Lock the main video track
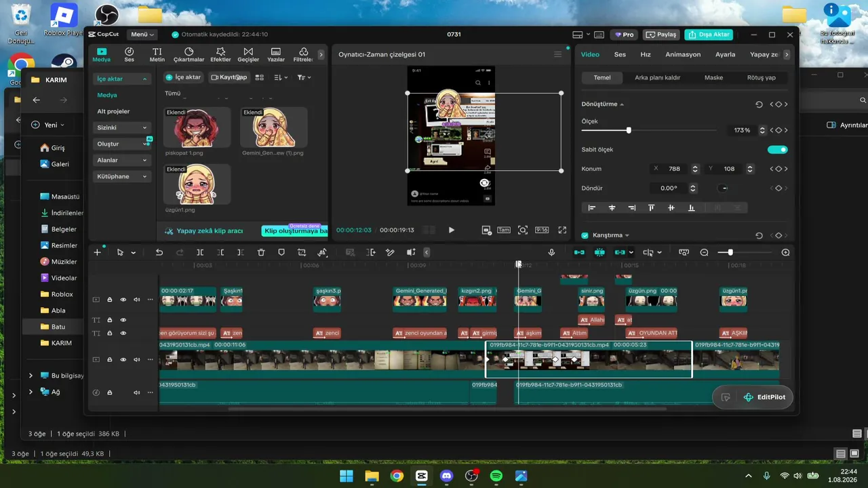 (110, 360)
